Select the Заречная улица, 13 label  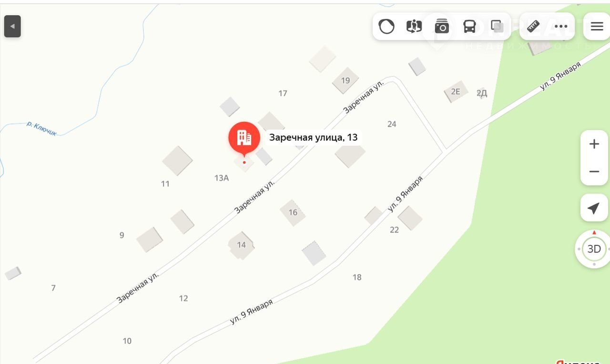[313, 138]
